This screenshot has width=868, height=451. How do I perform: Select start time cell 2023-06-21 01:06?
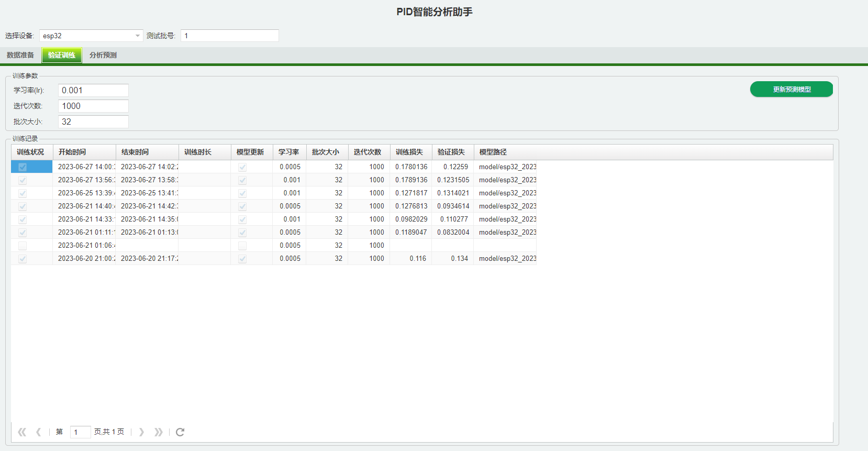[84, 245]
